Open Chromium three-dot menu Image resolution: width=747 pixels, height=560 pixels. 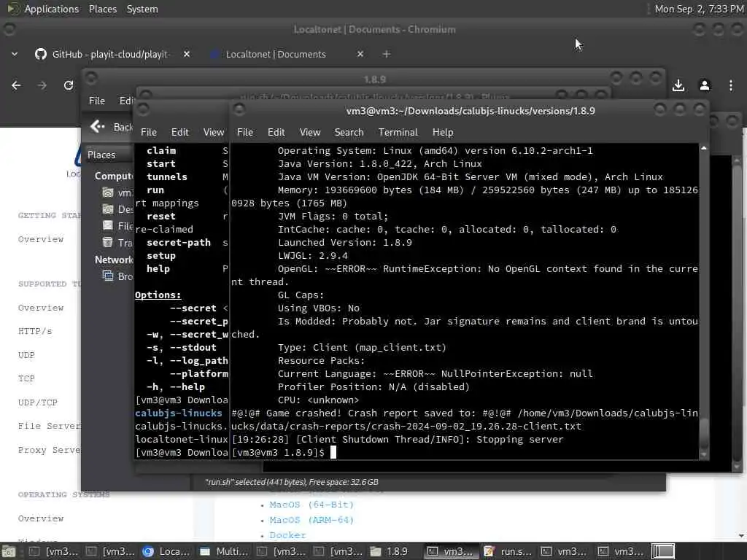tap(731, 85)
